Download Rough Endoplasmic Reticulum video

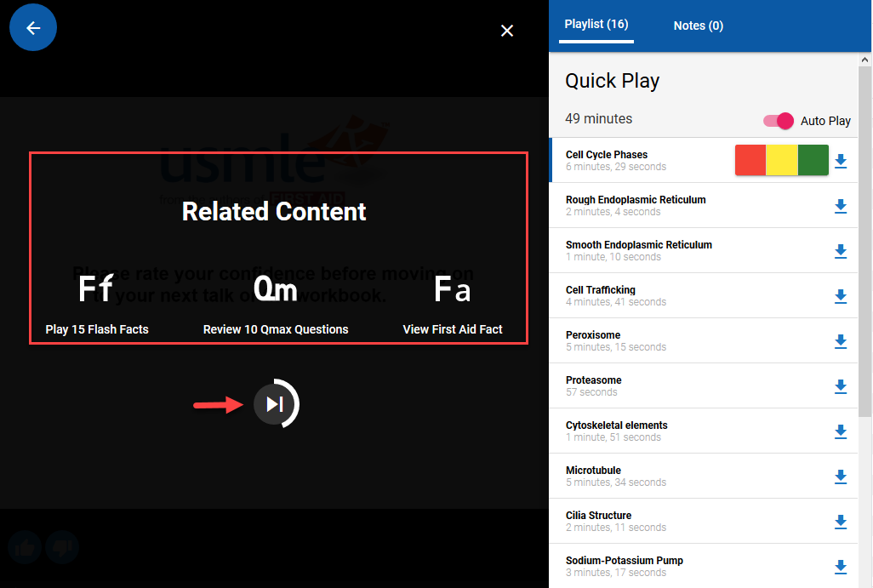click(841, 206)
